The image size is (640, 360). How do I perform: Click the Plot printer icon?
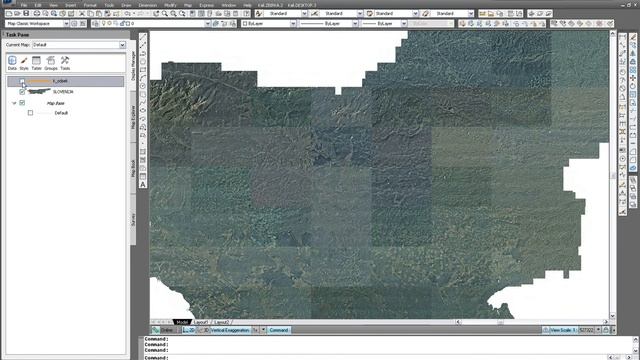point(36,13)
